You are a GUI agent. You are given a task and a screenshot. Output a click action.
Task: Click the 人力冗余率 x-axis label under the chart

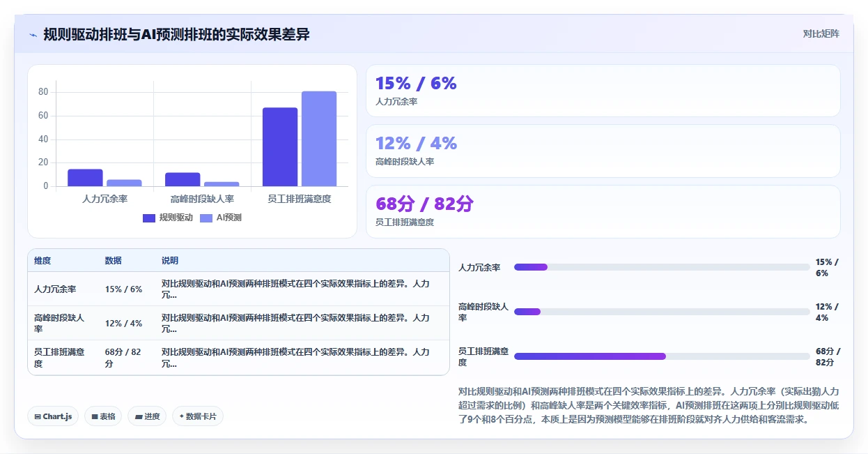tap(104, 199)
